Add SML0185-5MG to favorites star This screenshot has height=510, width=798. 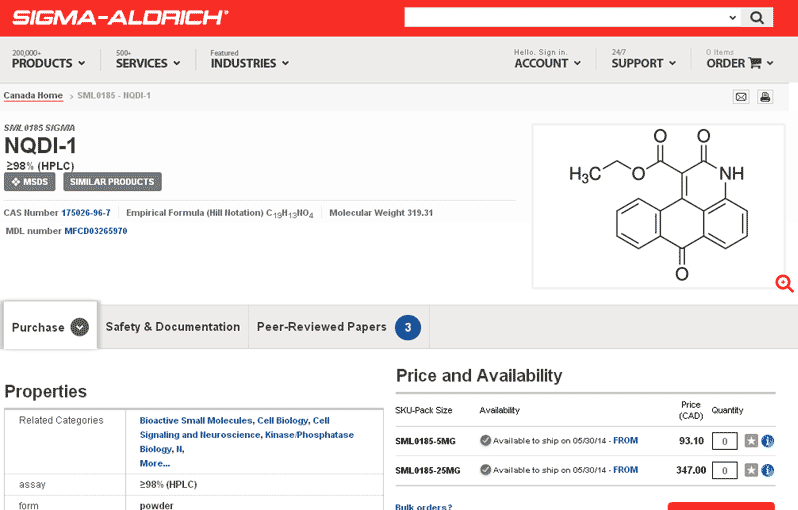[x=751, y=441]
